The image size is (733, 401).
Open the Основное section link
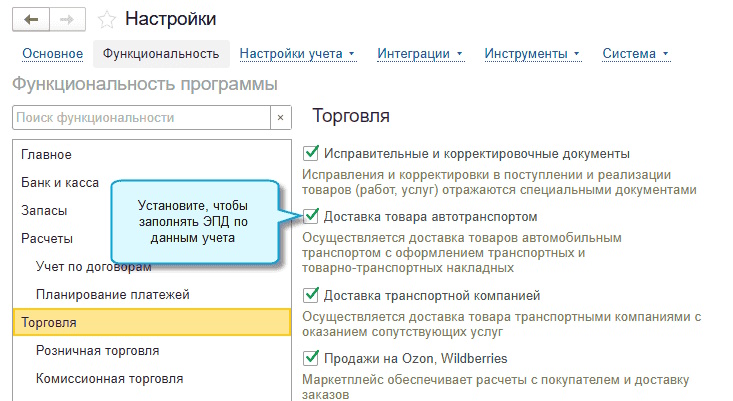53,54
